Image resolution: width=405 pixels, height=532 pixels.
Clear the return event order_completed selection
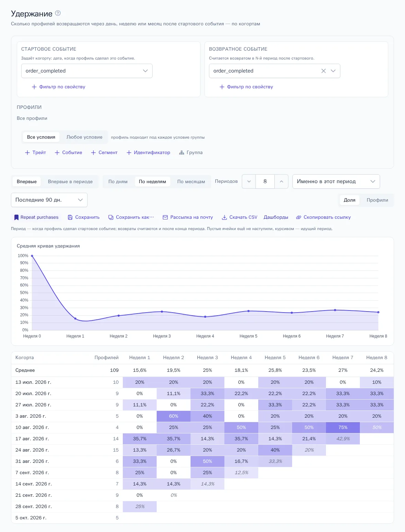point(323,71)
